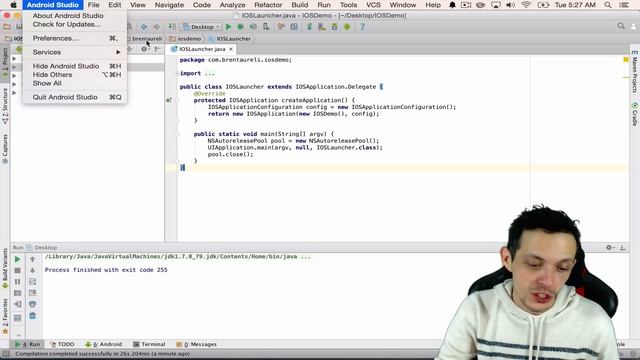Open the File menu

[x=93, y=5]
